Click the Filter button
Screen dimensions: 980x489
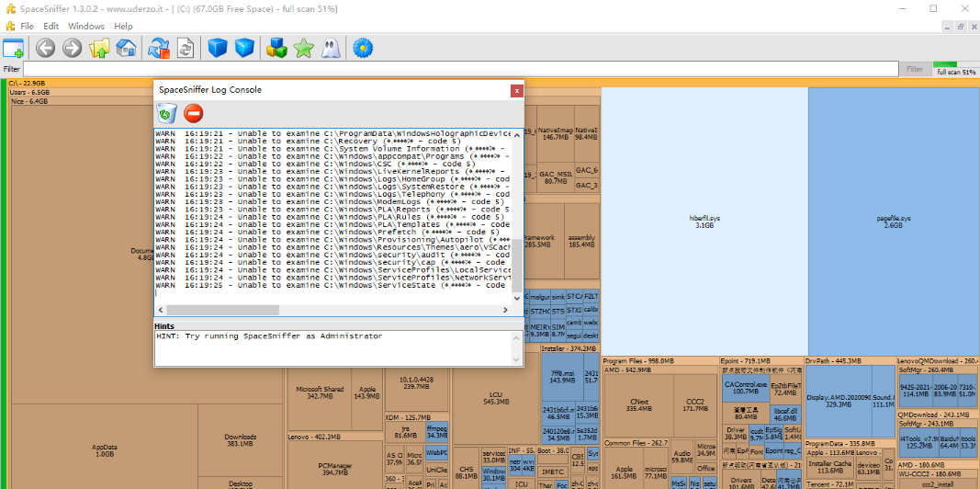(915, 69)
